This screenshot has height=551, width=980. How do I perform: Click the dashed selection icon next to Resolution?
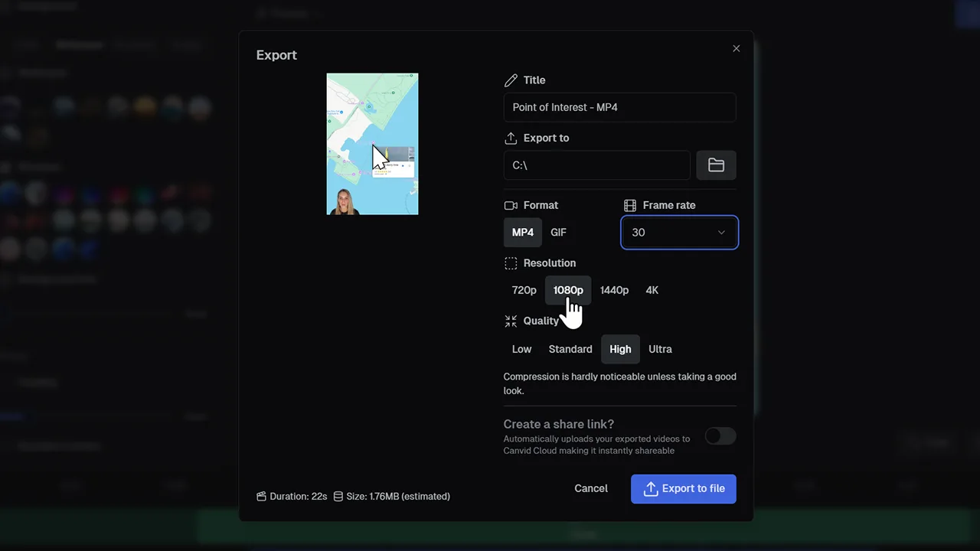(x=511, y=262)
